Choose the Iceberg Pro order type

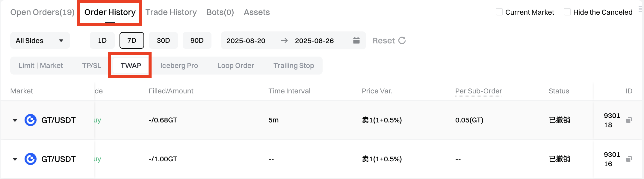coord(179,66)
